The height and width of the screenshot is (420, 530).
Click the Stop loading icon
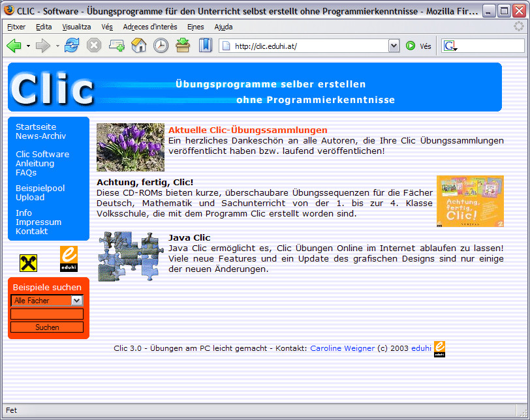pos(94,46)
